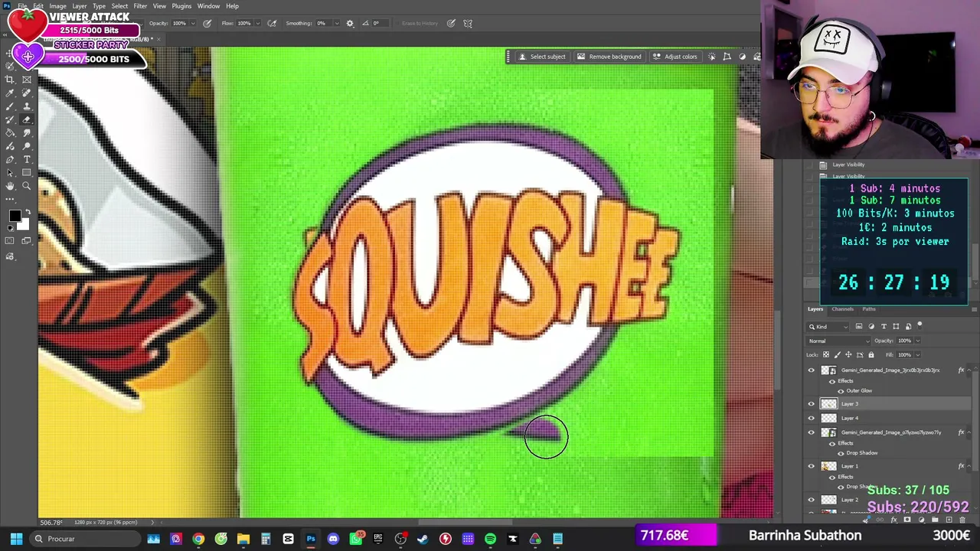Hide Layer 4 using its eye icon
Image resolution: width=980 pixels, height=551 pixels.
[812, 418]
